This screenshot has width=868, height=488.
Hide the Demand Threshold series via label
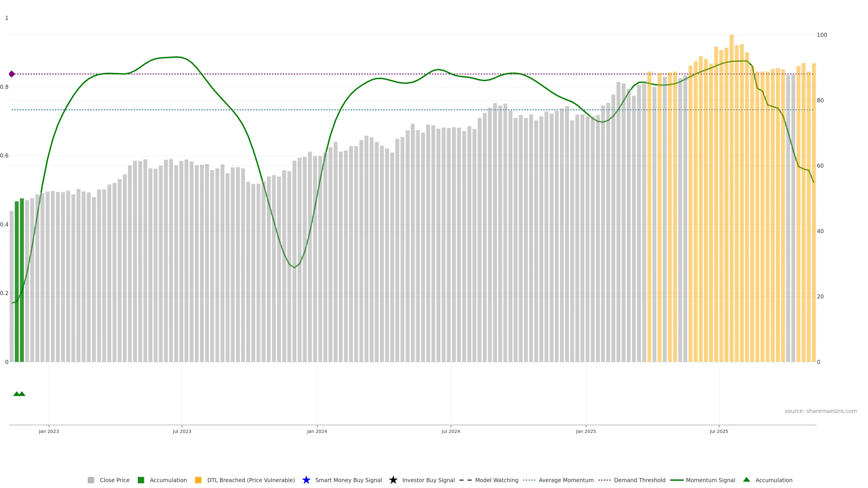[x=639, y=480]
